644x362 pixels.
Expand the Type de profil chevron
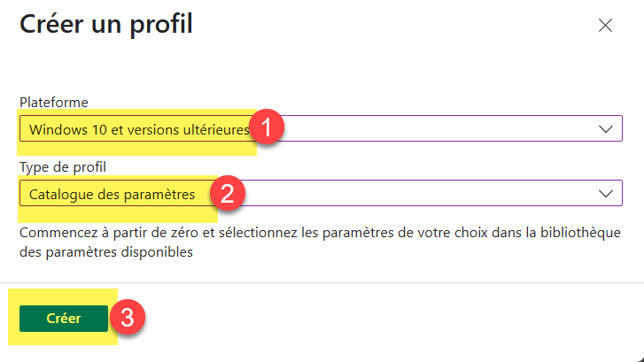(x=606, y=193)
